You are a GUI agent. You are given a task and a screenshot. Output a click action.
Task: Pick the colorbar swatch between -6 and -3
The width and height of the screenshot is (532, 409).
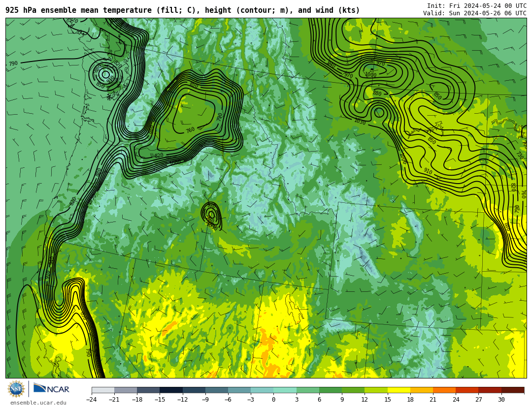[x=239, y=390]
